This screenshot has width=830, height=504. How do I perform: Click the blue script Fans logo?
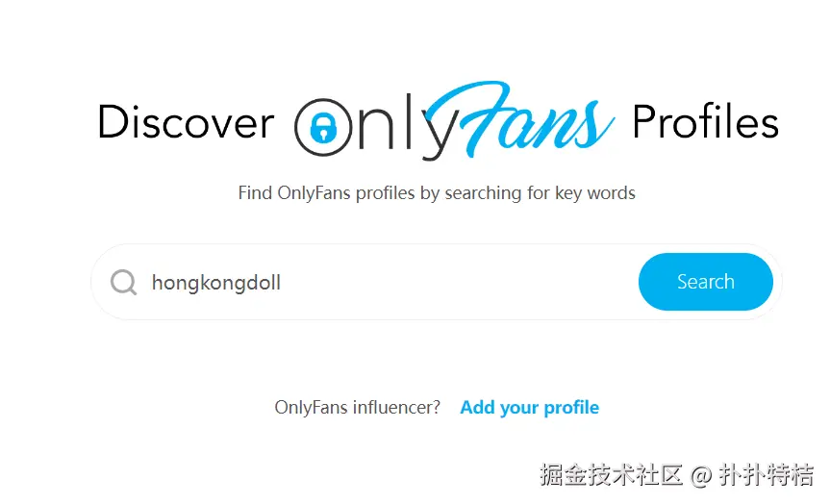[518, 119]
